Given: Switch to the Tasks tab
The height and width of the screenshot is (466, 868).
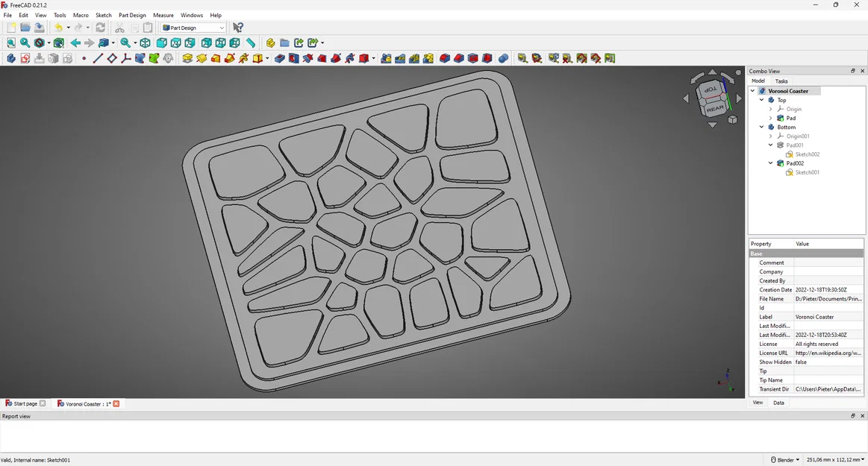Looking at the screenshot, I should coord(781,81).
